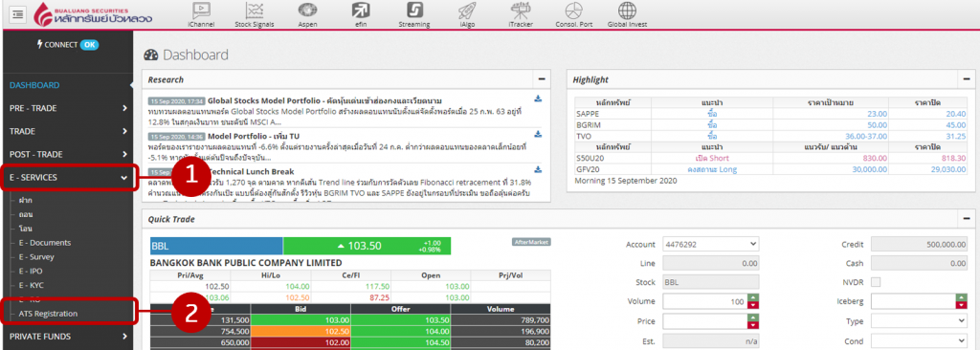980x350 pixels.
Task: Click S50U20 in the Highlight table
Action: point(589,158)
